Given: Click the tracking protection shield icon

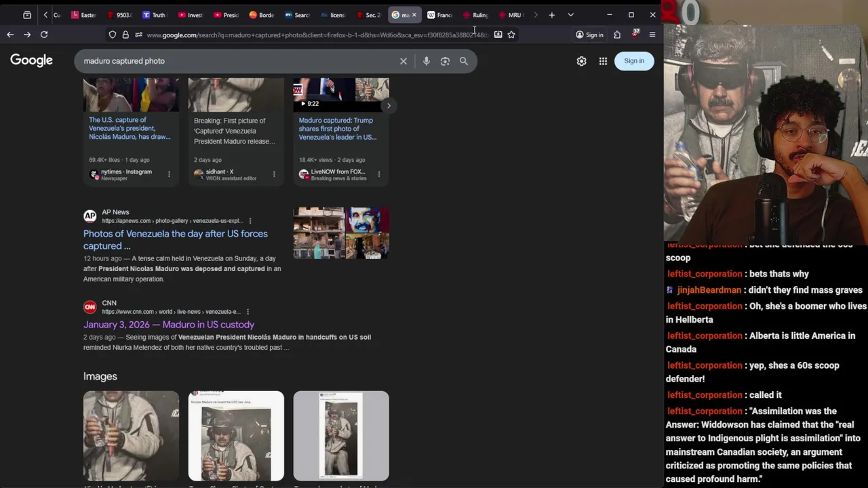Looking at the screenshot, I should pos(113,35).
